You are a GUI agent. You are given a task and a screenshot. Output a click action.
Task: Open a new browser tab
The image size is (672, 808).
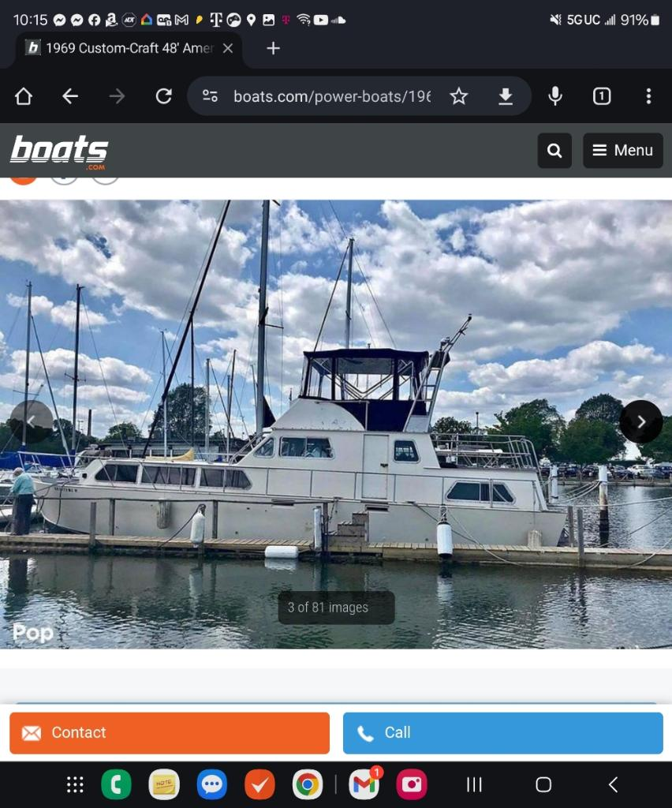[x=273, y=48]
